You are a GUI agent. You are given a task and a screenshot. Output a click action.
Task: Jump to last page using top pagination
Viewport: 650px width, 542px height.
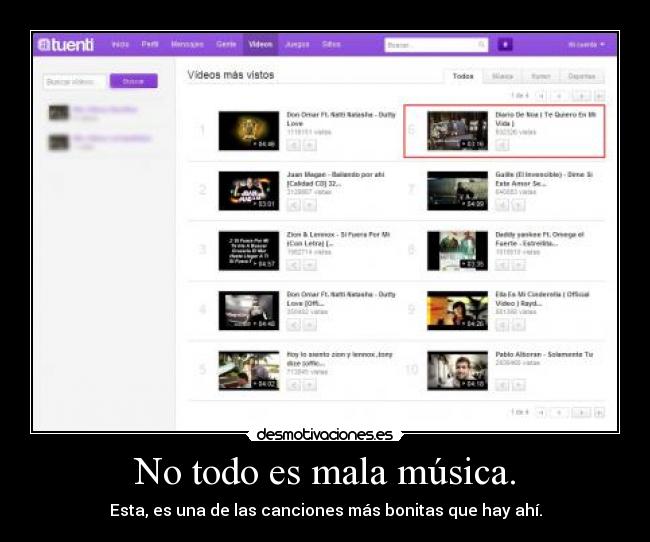click(599, 96)
